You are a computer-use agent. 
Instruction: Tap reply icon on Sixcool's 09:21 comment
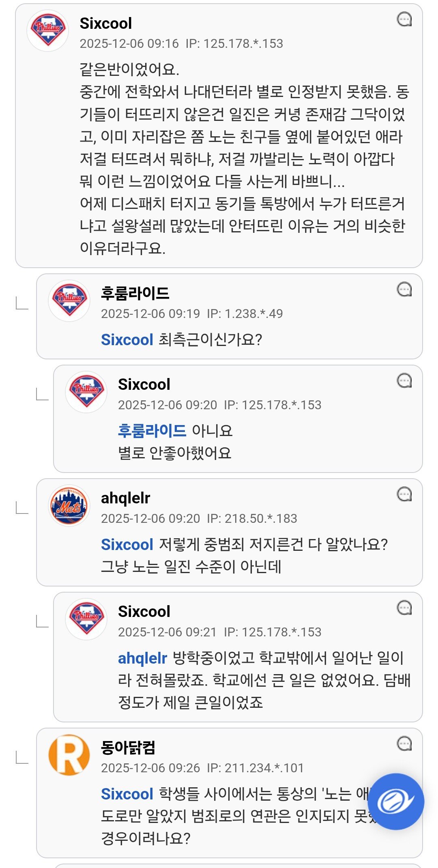404,608
